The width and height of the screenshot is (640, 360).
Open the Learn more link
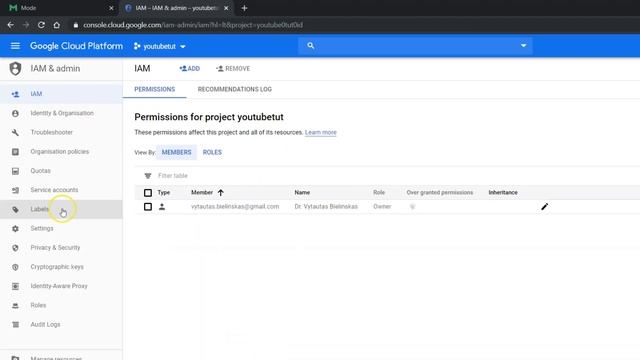[x=321, y=133]
